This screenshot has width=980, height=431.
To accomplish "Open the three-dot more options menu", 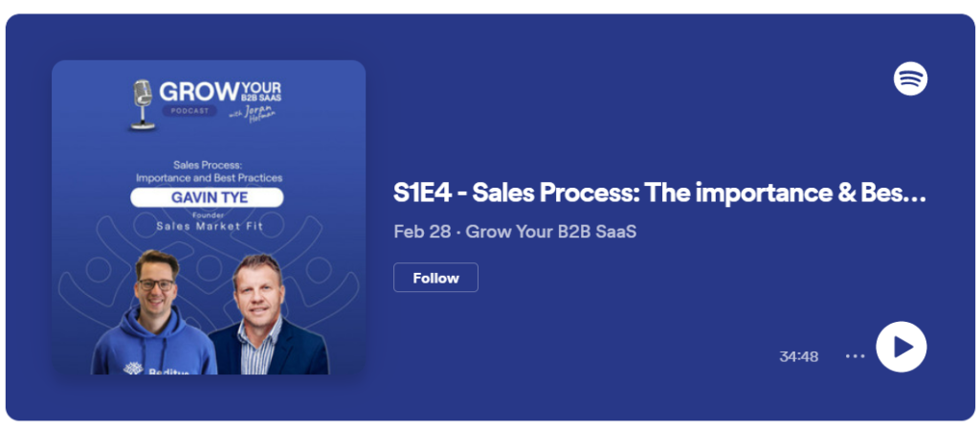I will tap(855, 356).
